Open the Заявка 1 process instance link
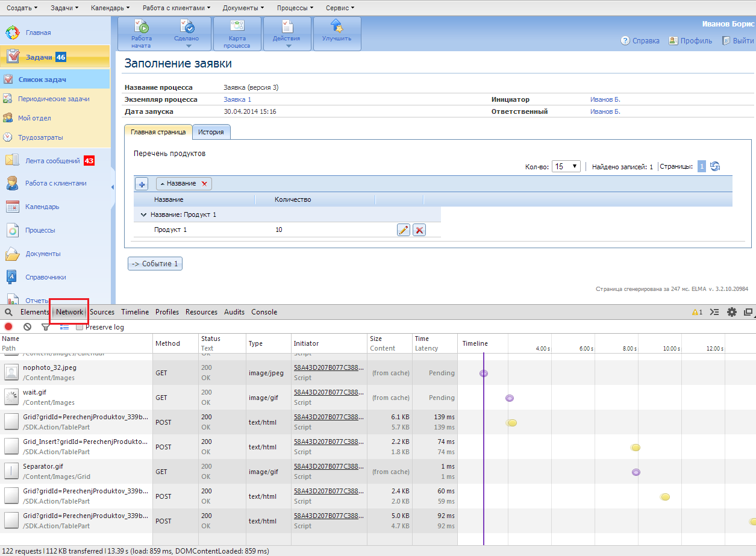The image size is (756, 556). [x=237, y=99]
